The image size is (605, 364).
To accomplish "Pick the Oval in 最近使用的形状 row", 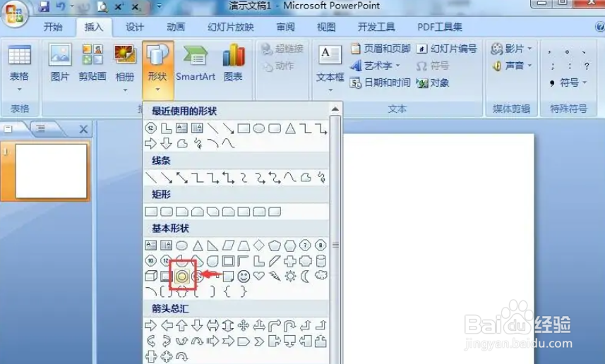I will pos(259,128).
